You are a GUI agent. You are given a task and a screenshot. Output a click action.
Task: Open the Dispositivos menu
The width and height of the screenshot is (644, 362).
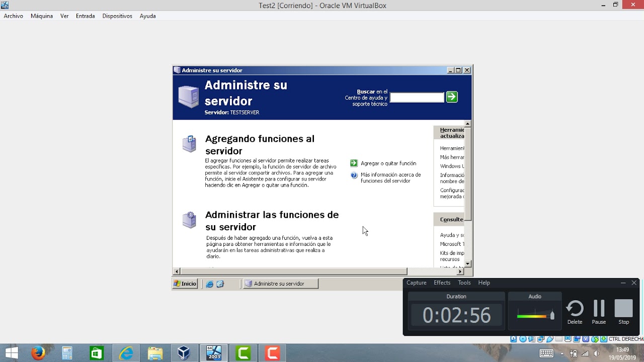(x=117, y=16)
